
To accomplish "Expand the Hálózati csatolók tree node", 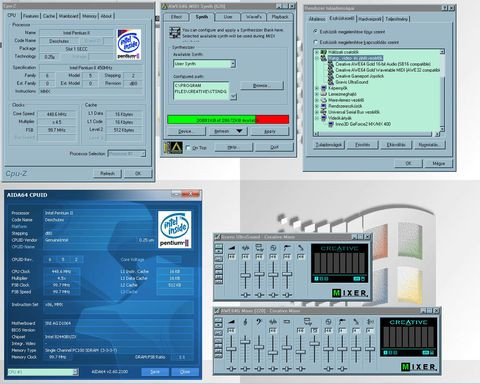I will pyautogui.click(x=317, y=52).
